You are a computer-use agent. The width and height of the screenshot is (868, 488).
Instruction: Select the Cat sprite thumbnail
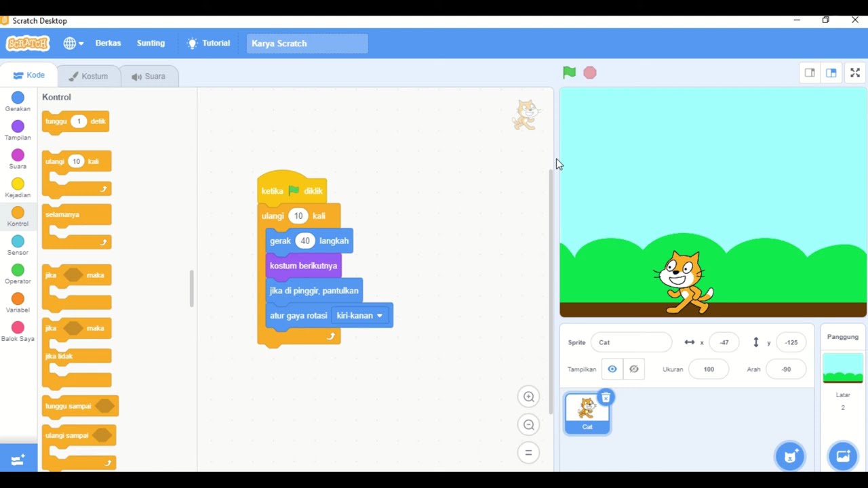click(587, 413)
